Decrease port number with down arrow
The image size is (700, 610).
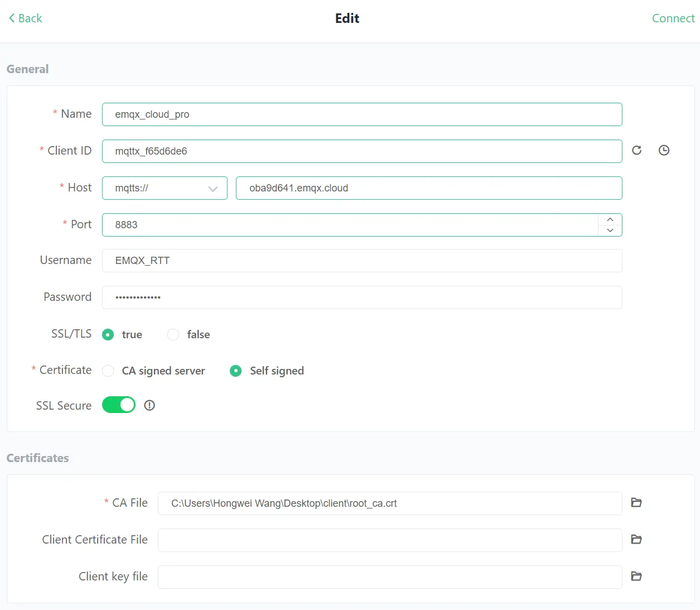(610, 230)
